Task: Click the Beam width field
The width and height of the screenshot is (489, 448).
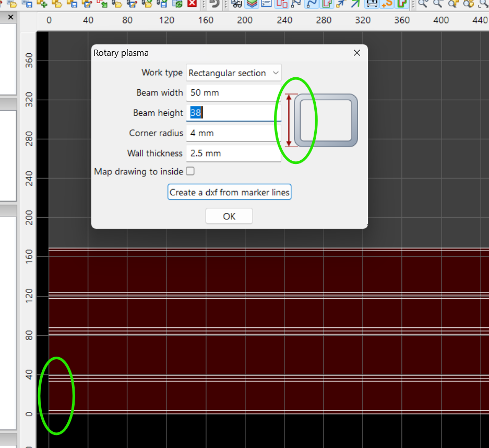Action: [233, 93]
